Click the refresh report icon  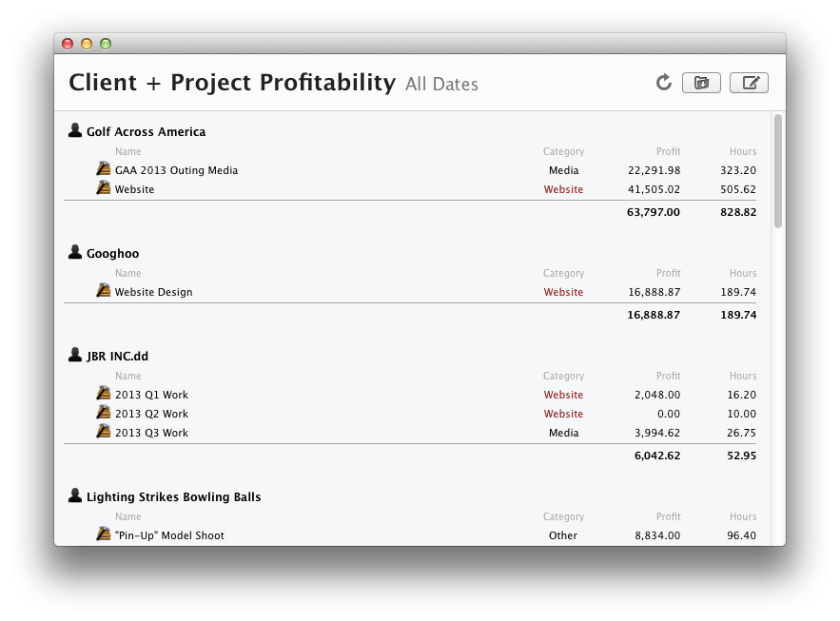tap(664, 83)
